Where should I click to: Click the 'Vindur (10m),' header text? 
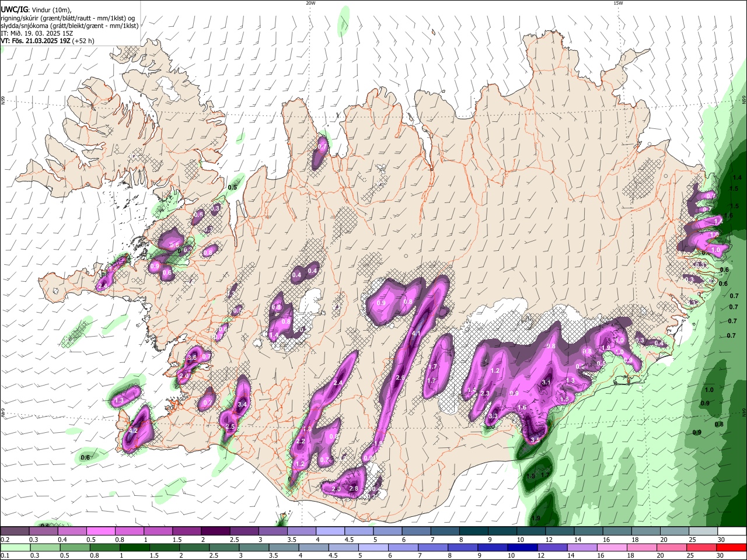[x=51, y=10]
